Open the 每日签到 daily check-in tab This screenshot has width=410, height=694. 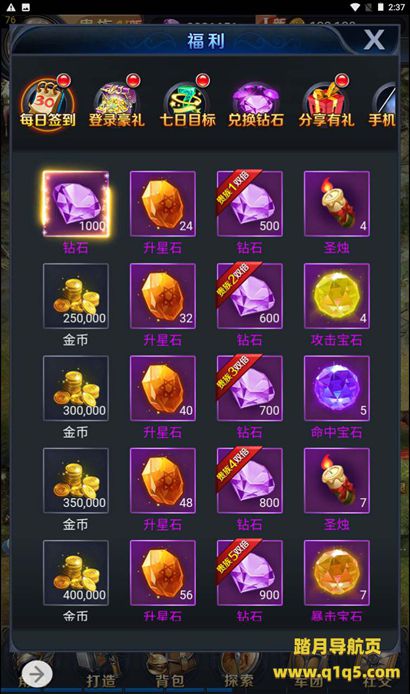[48, 103]
